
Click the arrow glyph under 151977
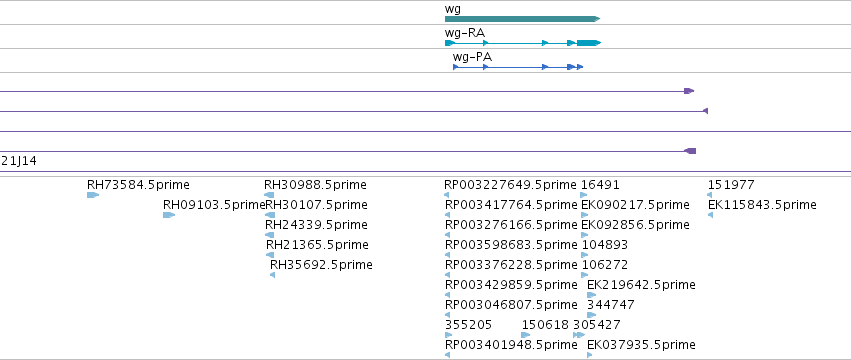pyautogui.click(x=709, y=195)
